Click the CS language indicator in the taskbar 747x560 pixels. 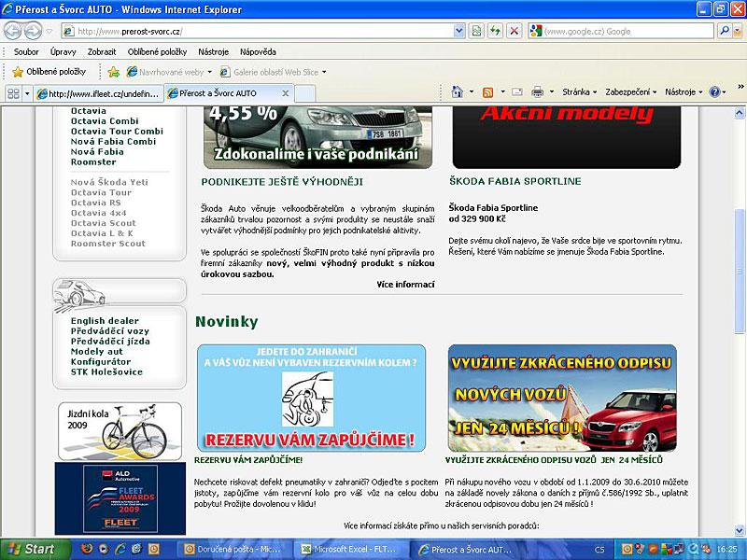599,550
